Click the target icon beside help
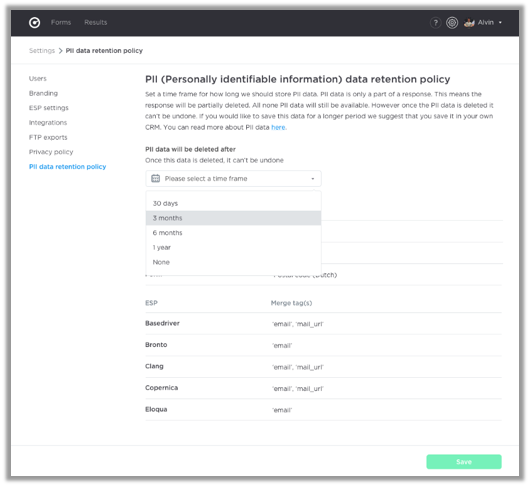 click(452, 23)
